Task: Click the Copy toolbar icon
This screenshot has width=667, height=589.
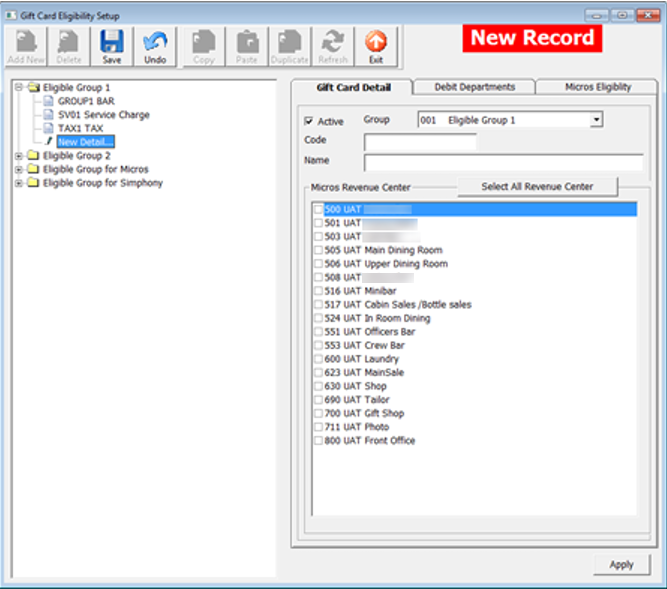Action: [x=204, y=41]
